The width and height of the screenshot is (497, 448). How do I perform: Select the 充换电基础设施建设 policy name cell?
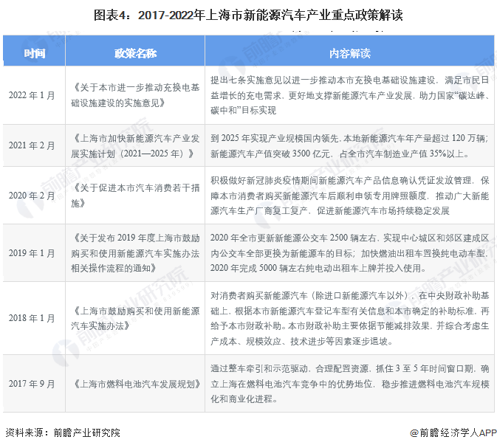[x=135, y=95]
